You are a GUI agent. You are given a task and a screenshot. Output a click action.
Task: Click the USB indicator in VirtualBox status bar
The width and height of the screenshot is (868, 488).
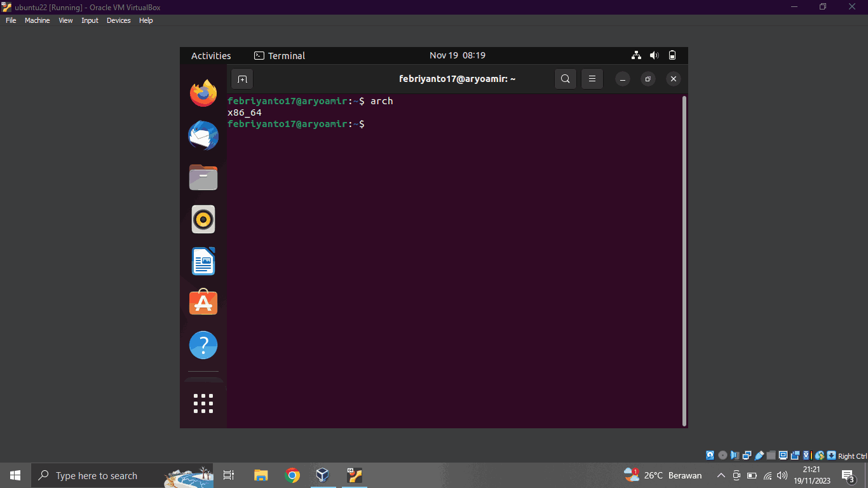[759, 456]
